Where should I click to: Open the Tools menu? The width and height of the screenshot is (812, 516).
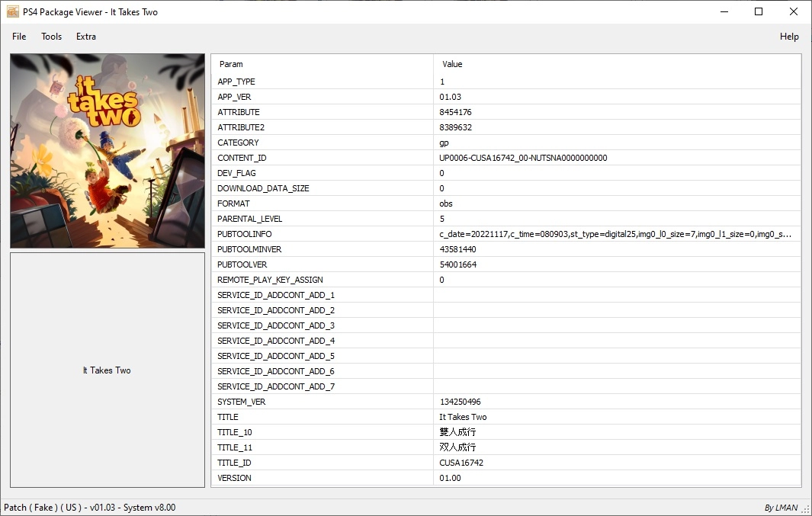click(52, 37)
